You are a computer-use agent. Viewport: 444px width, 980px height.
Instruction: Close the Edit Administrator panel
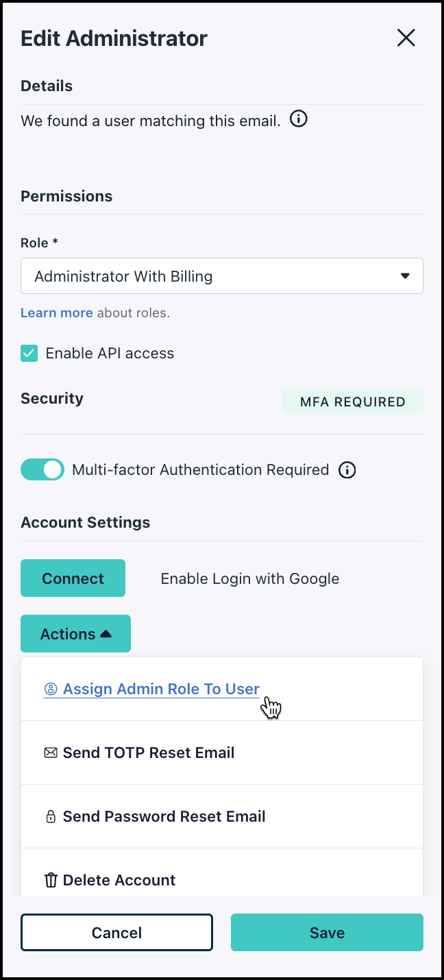click(406, 38)
